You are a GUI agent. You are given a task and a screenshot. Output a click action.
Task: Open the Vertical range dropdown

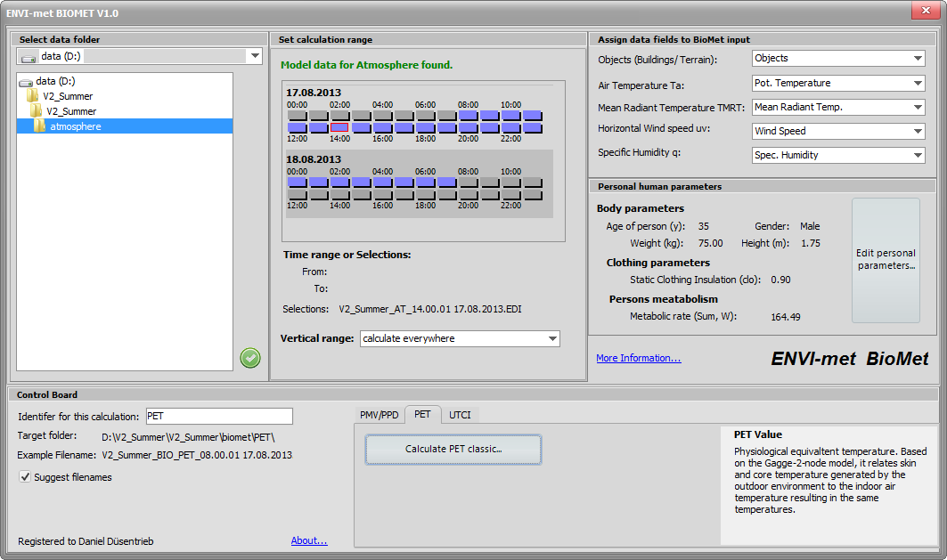552,339
